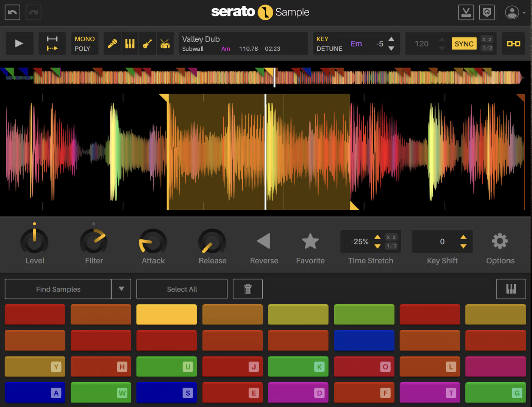Trigger the pad labeled H
Screen dimensions: 532x407
click(x=101, y=367)
